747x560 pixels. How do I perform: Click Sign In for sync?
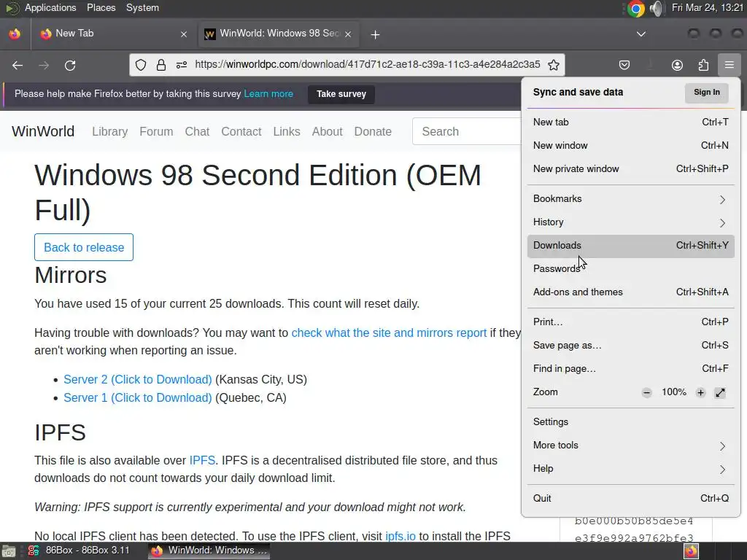point(706,93)
